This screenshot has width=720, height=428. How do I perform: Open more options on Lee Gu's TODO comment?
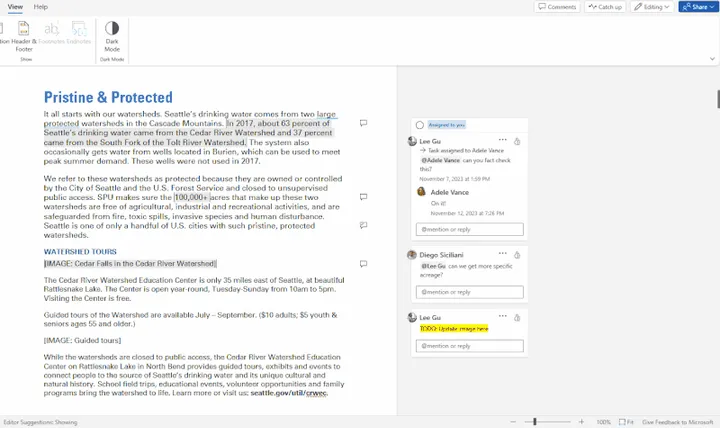click(x=502, y=316)
